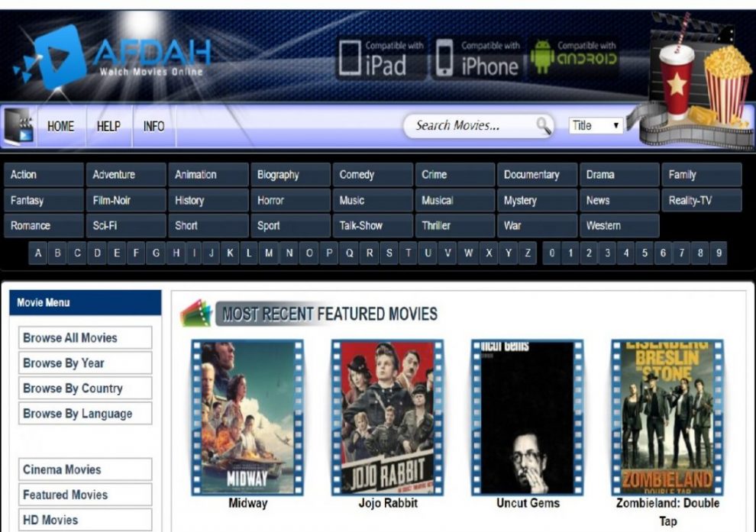Filter movies by letter Q
The image size is (756, 532).
click(x=349, y=253)
